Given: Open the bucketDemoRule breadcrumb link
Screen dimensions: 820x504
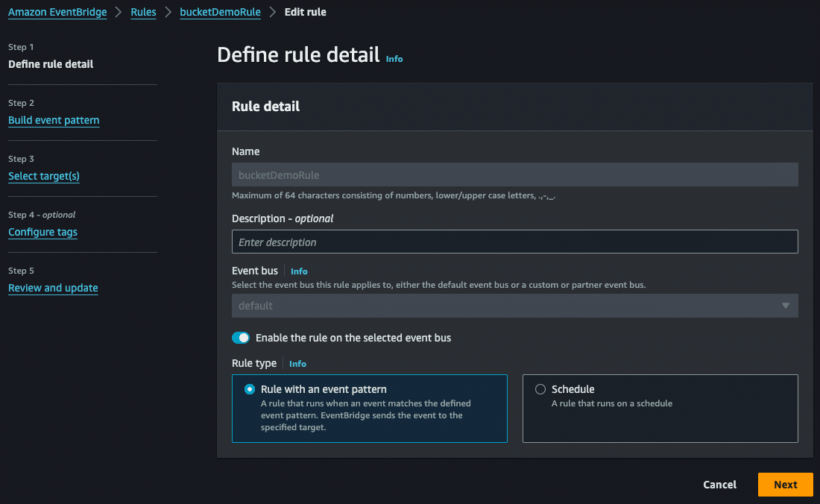Looking at the screenshot, I should pos(220,12).
